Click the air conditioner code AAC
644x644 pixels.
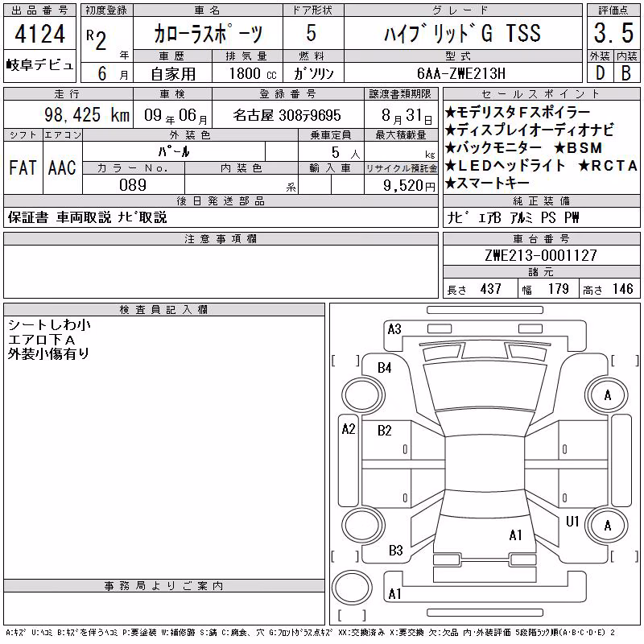(x=62, y=167)
